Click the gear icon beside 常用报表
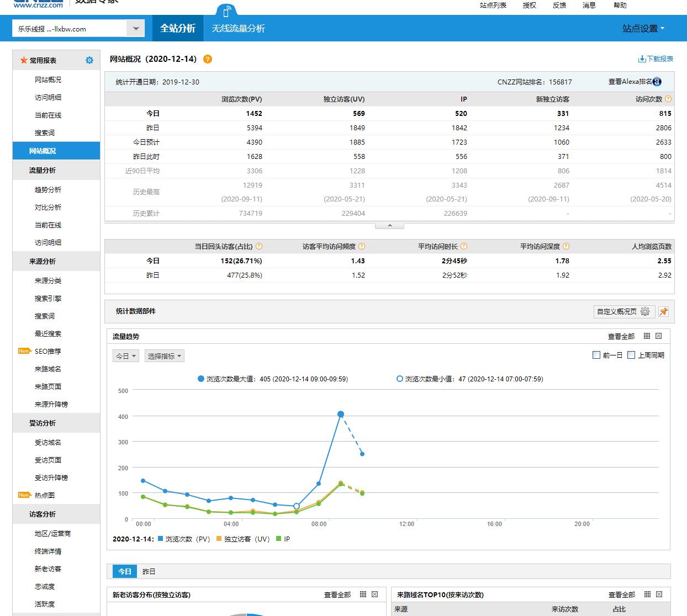Image resolution: width=687 pixels, height=616 pixels. click(89, 60)
